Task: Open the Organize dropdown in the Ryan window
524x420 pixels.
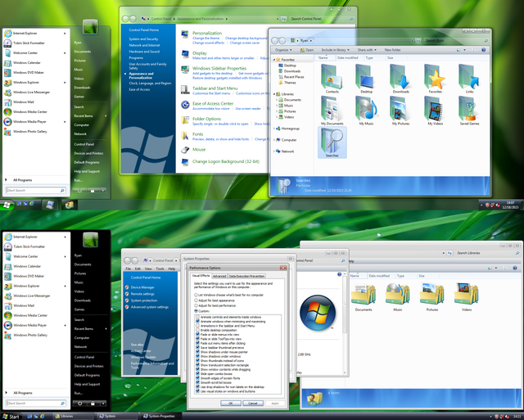Action: (283, 50)
